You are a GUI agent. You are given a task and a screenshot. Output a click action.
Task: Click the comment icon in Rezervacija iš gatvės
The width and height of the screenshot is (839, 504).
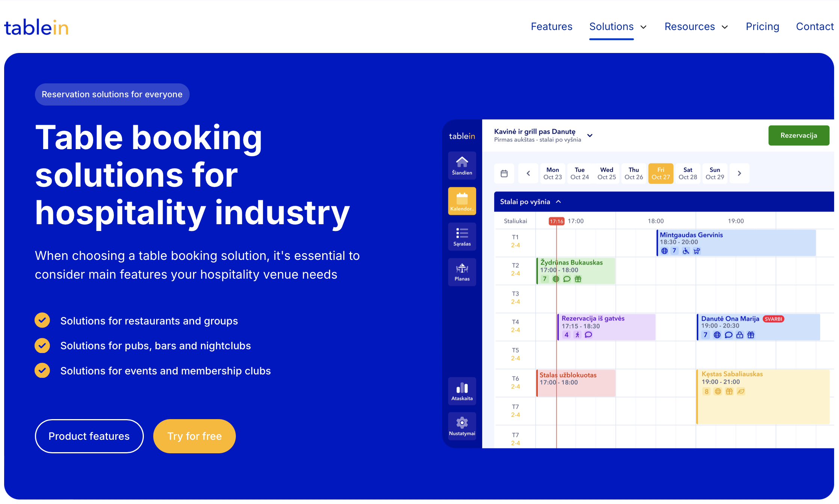(x=589, y=335)
